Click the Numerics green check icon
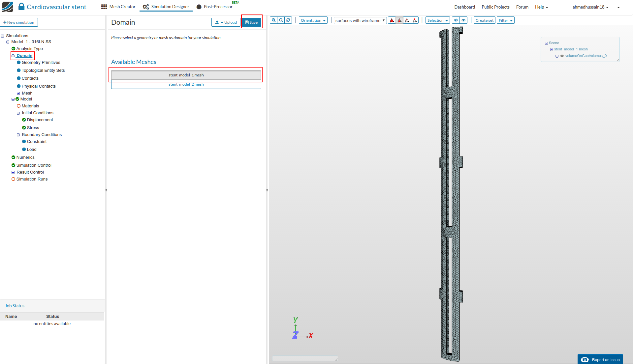Image resolution: width=633 pixels, height=364 pixels. (x=14, y=157)
